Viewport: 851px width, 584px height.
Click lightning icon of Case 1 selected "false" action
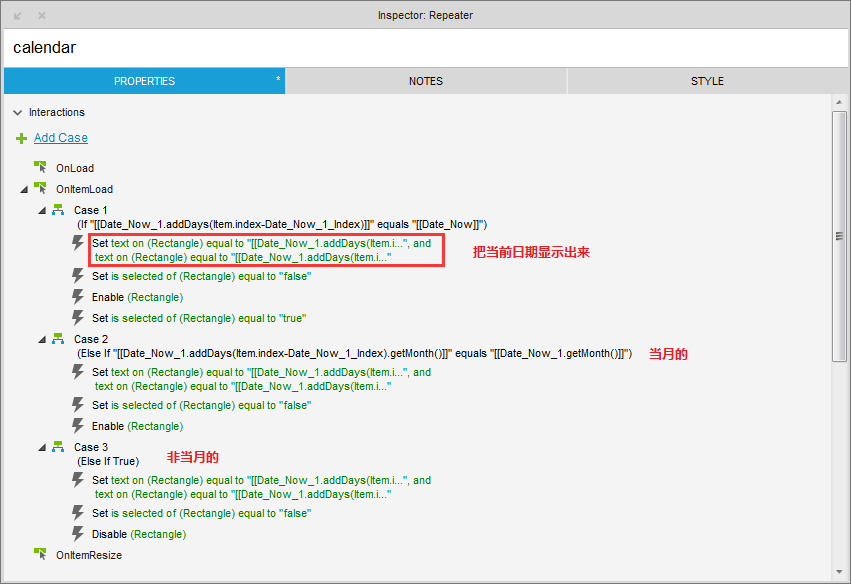pos(78,276)
